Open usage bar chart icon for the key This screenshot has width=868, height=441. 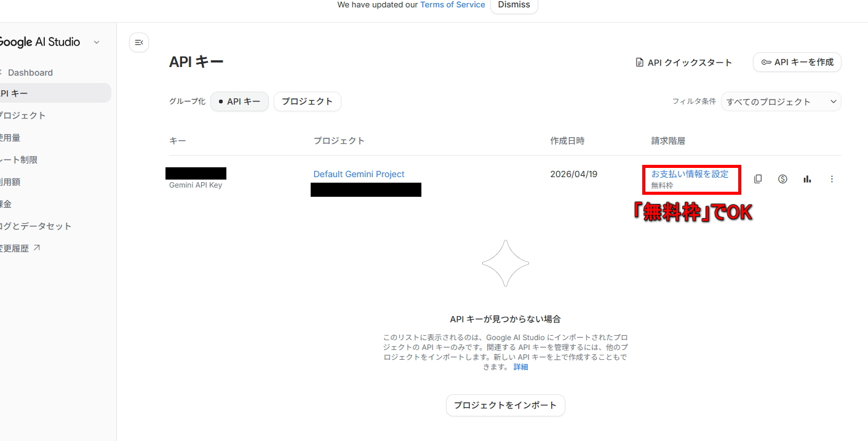(x=807, y=179)
